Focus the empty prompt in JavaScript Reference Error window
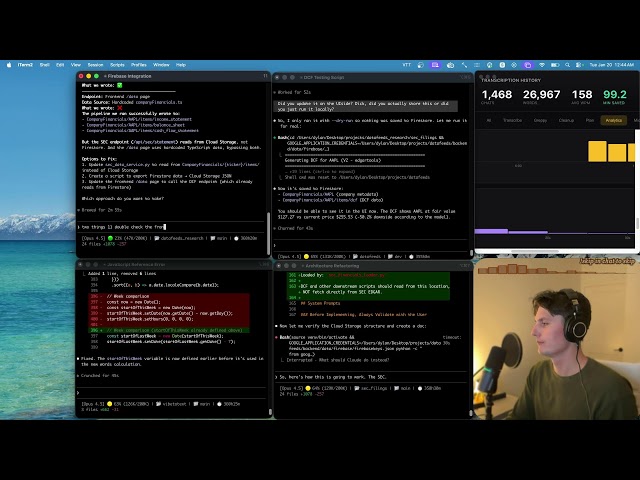The width and height of the screenshot is (640, 480). [x=171, y=393]
